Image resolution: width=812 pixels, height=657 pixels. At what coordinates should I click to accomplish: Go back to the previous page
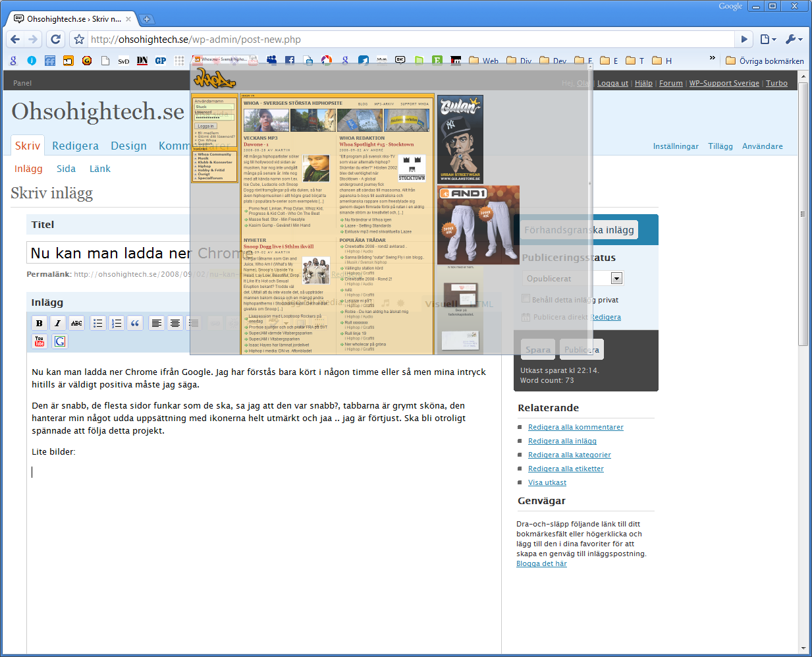[15, 40]
